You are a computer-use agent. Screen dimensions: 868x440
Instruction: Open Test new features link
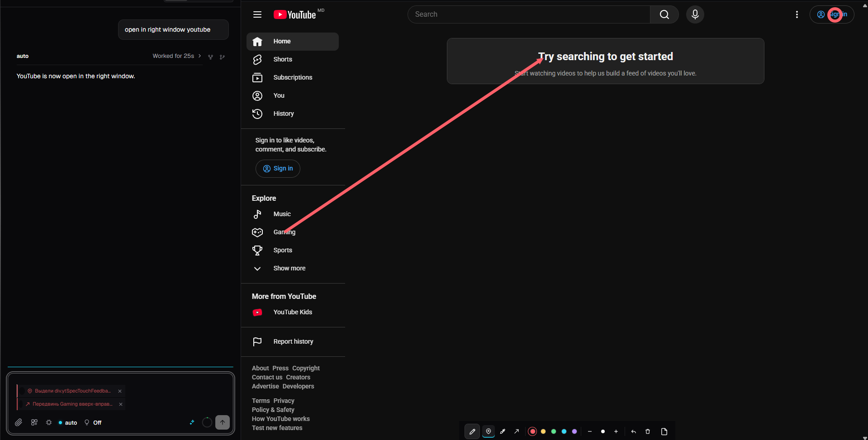tap(277, 428)
